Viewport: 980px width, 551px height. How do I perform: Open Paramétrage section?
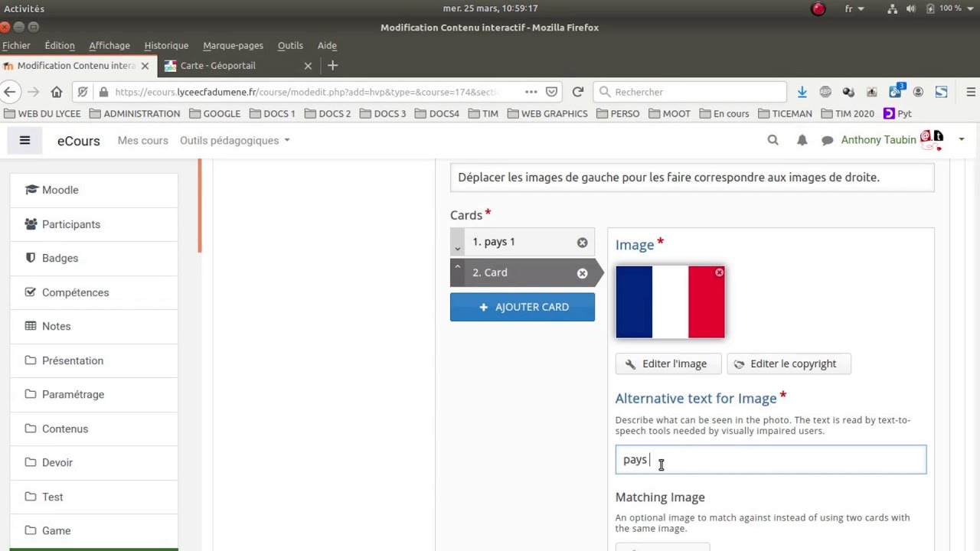coord(93,394)
